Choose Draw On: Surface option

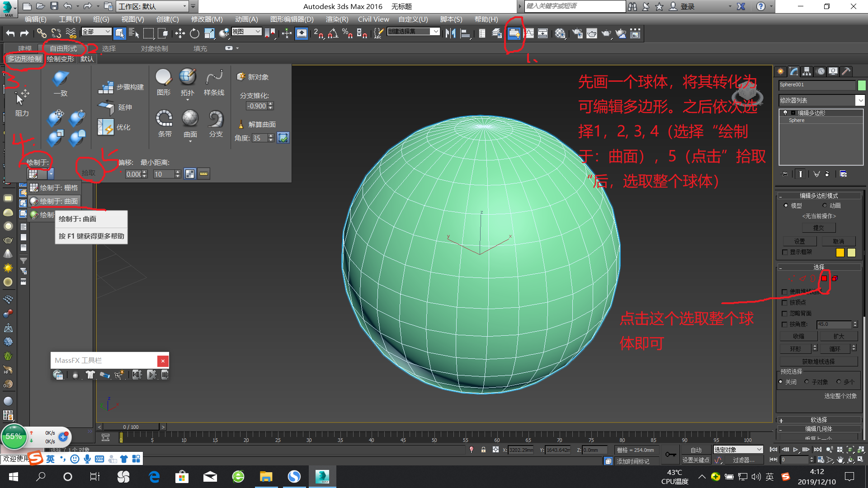point(54,201)
